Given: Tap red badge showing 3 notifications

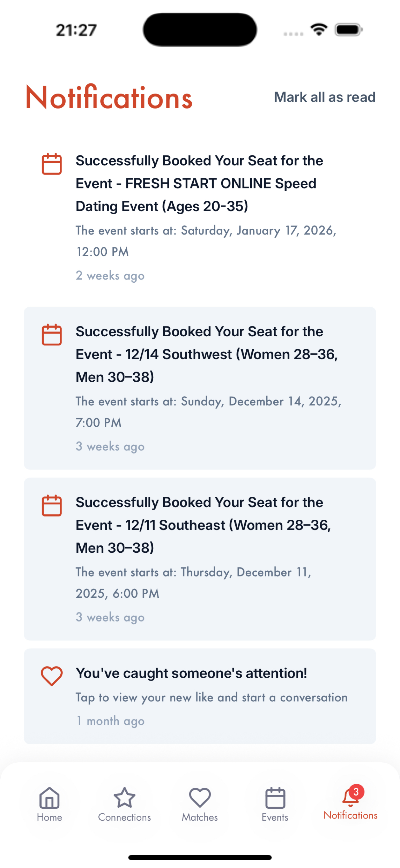Looking at the screenshot, I should (356, 792).
